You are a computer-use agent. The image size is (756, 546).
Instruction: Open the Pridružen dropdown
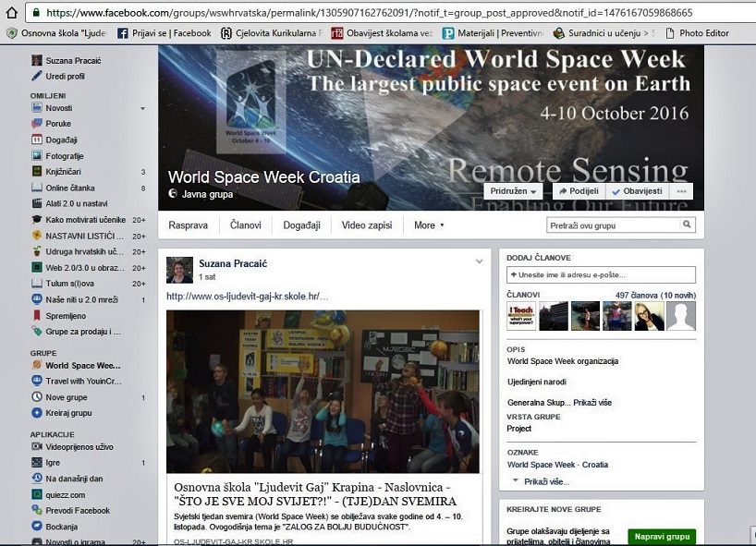pos(513,191)
